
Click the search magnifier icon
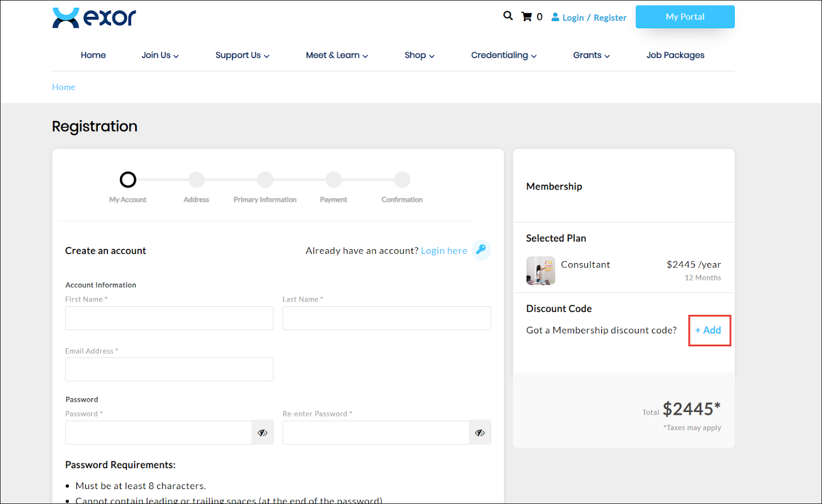click(x=508, y=16)
